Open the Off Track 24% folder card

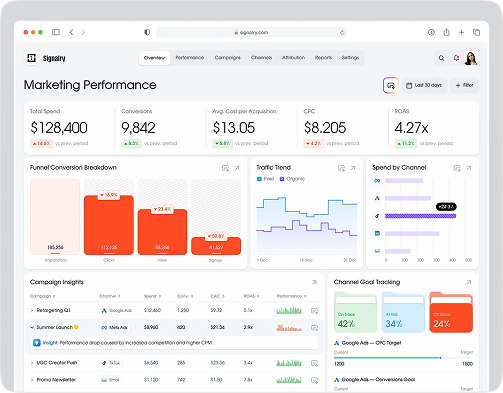[451, 312]
